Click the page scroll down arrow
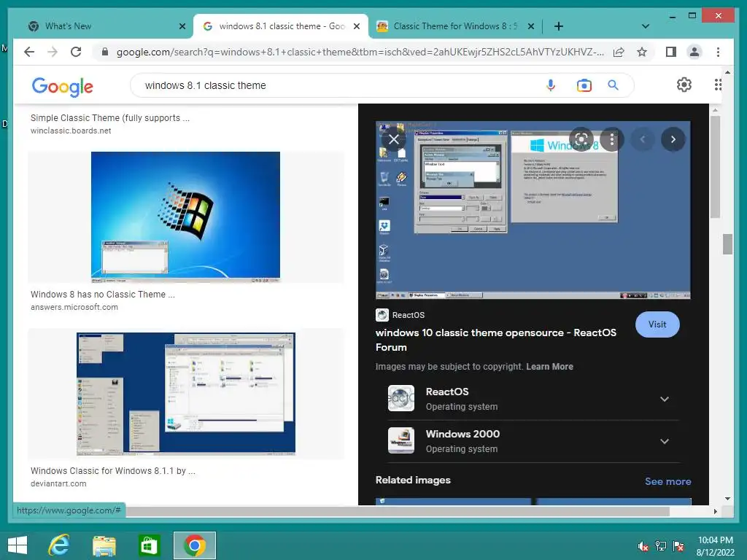This screenshot has height=560, width=747. tap(727, 499)
